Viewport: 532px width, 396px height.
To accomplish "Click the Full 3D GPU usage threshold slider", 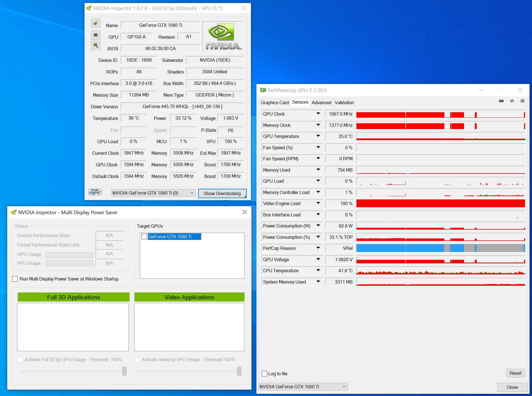I will [x=124, y=371].
